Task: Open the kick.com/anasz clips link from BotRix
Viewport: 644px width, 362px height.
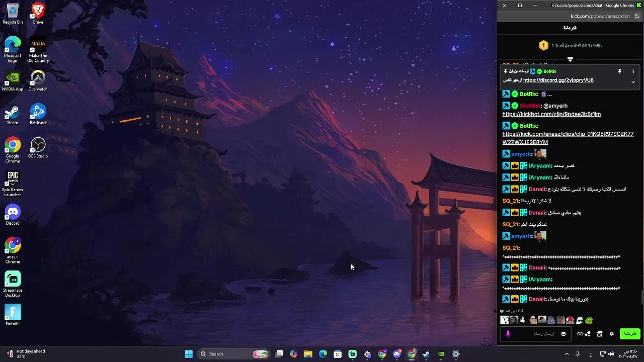Action: coord(568,138)
